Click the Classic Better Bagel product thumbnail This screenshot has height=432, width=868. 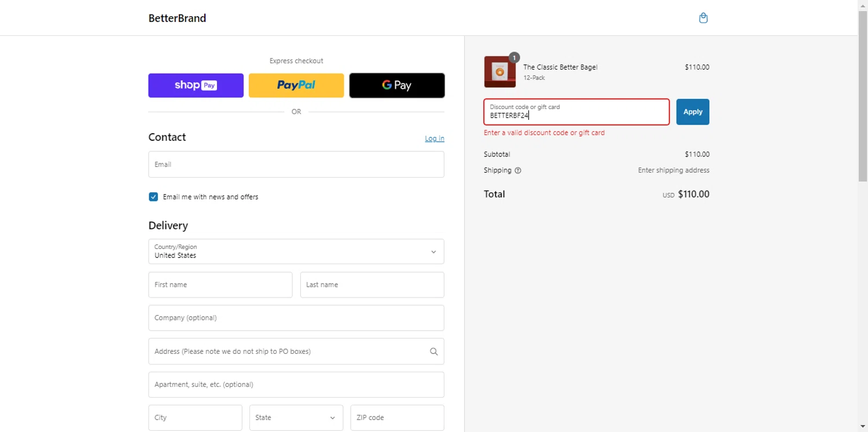[x=500, y=72]
